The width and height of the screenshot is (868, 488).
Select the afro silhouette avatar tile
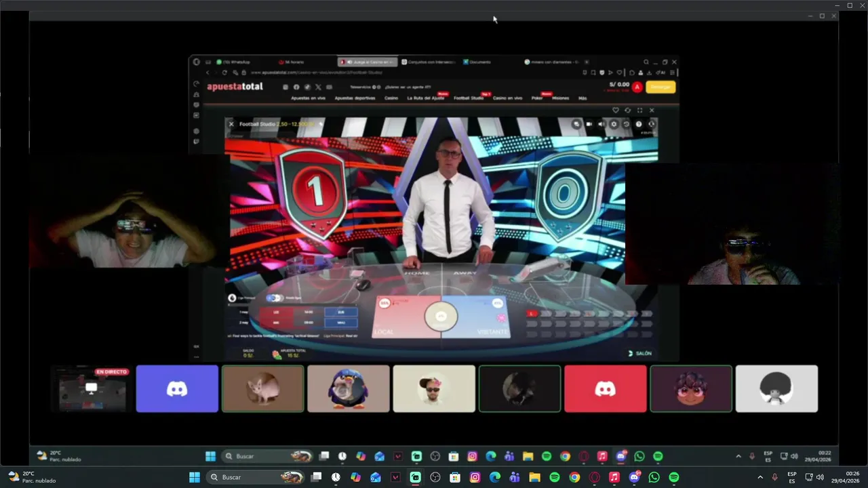coord(776,389)
